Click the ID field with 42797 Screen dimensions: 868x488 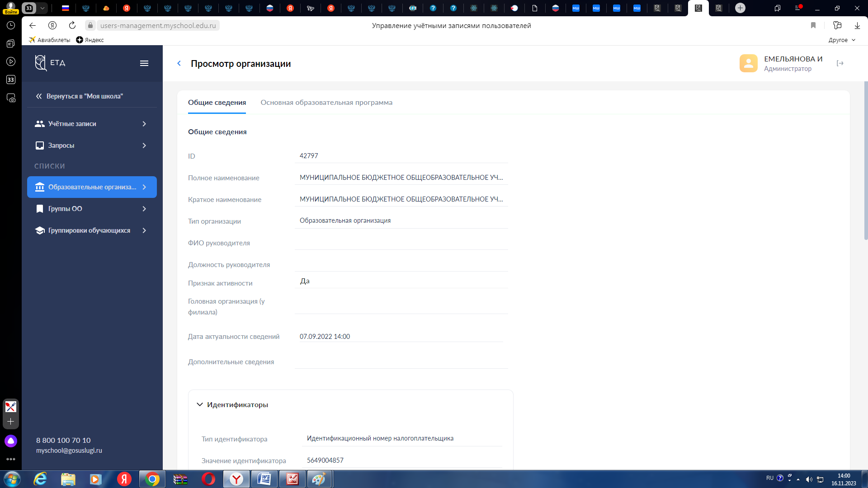[x=401, y=156]
